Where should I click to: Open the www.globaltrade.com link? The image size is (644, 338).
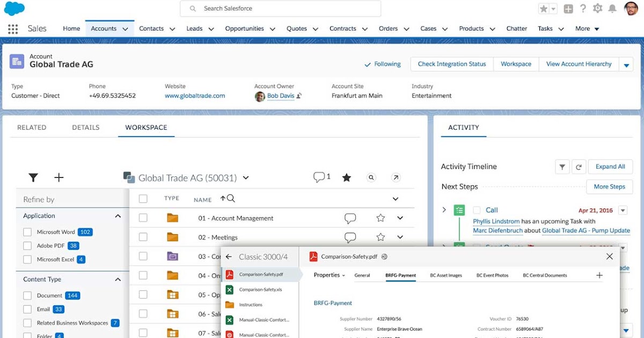(x=195, y=96)
